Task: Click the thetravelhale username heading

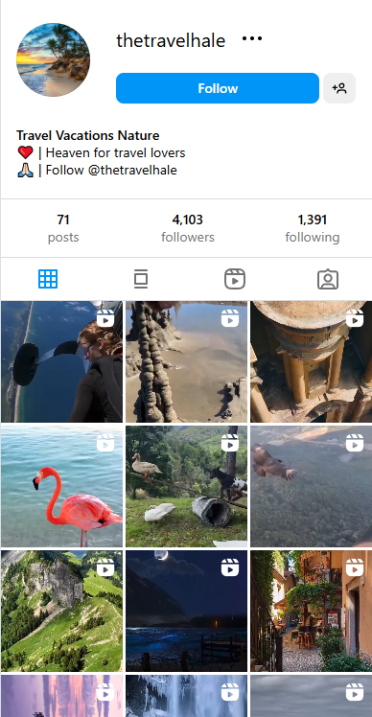Action: 171,41
